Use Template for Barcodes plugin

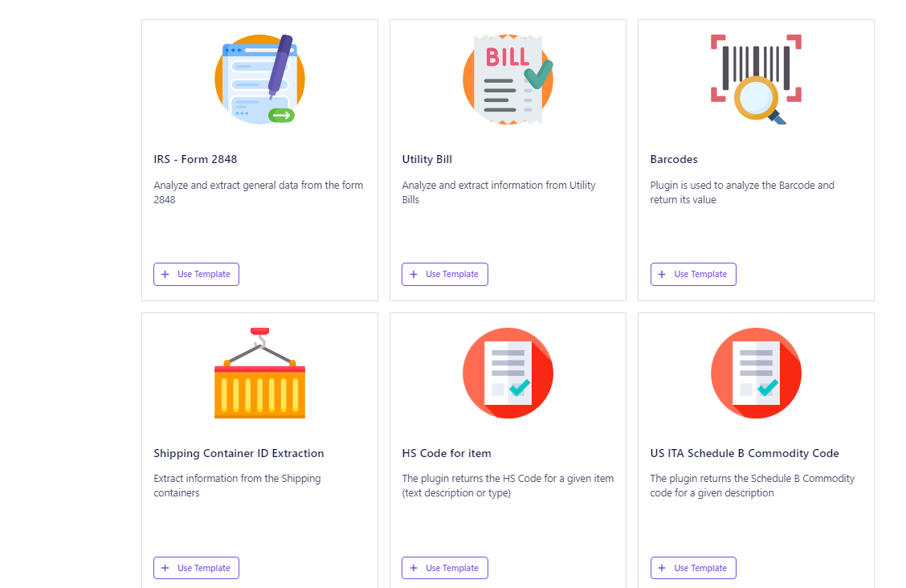tap(693, 275)
